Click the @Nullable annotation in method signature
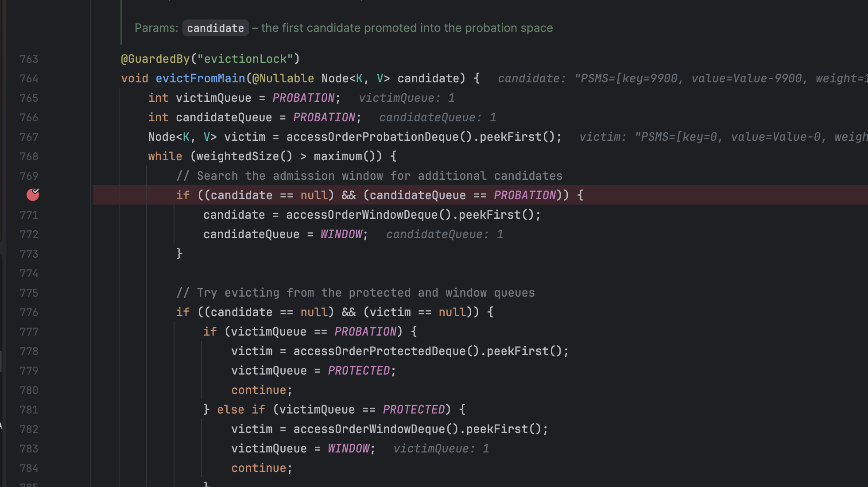This screenshot has height=487, width=868. pyautogui.click(x=283, y=79)
